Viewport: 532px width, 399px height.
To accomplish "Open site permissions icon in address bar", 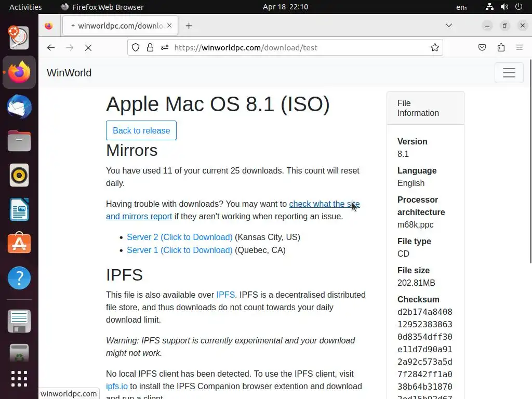I will click(x=165, y=47).
